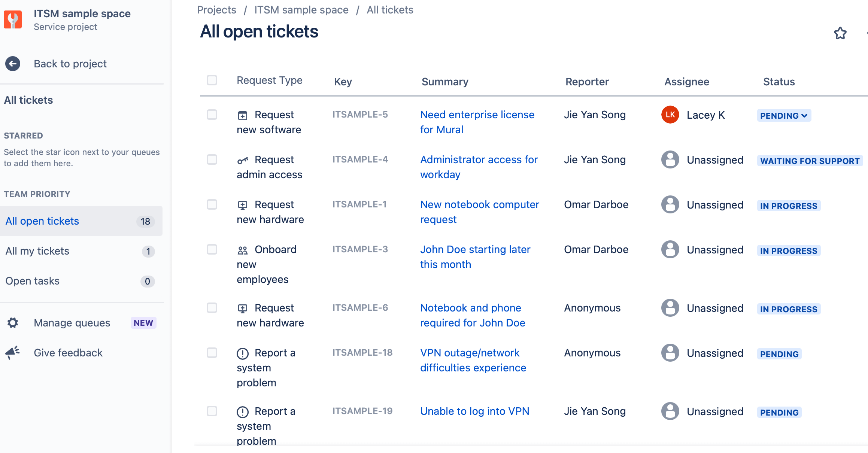Image resolution: width=868 pixels, height=453 pixels.
Task: Star the All open tickets queue
Action: [840, 33]
